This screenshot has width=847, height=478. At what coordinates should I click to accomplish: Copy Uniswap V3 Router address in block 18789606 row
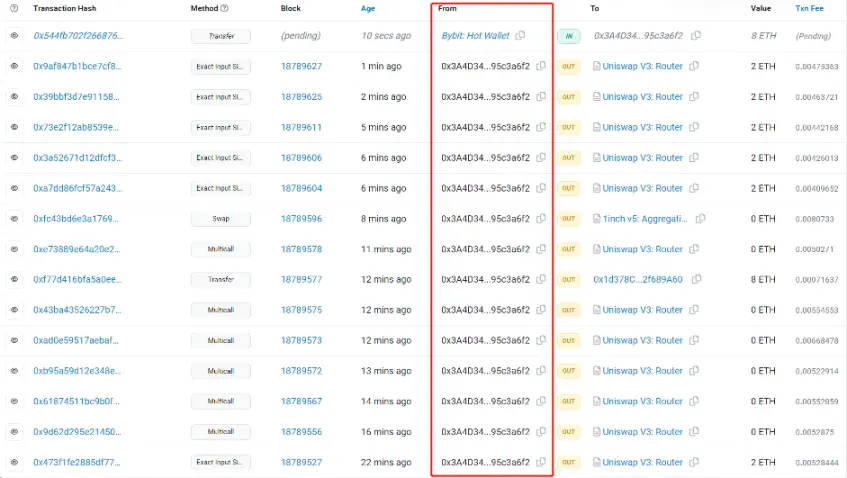click(x=694, y=158)
